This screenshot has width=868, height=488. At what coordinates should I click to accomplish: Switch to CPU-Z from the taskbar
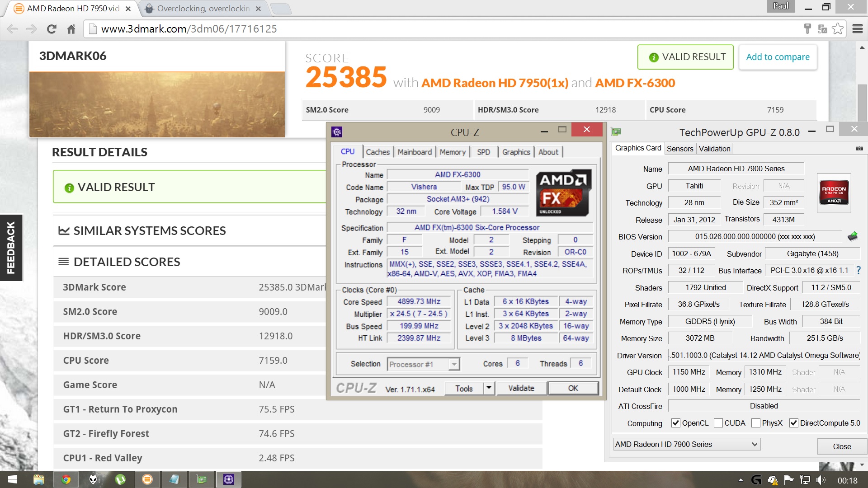pos(229,479)
